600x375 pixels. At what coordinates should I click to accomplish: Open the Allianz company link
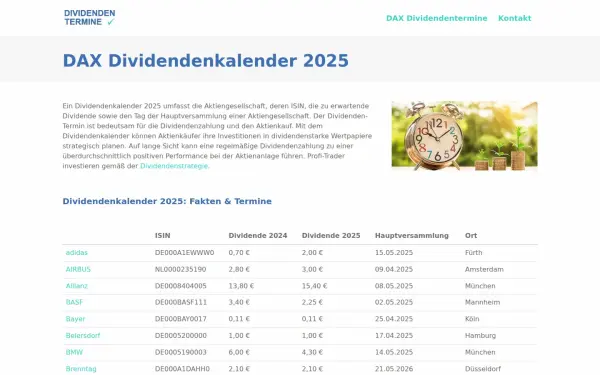click(x=77, y=286)
